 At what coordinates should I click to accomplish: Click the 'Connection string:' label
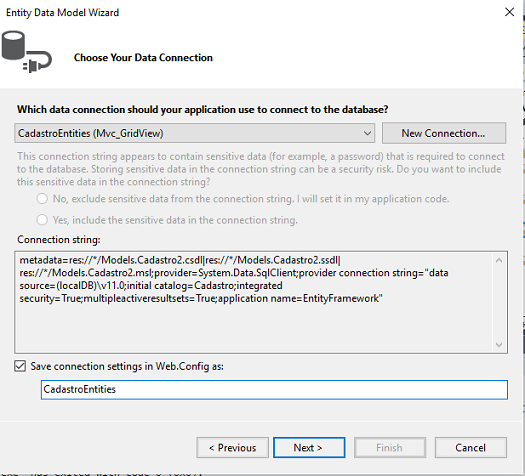[x=59, y=240]
